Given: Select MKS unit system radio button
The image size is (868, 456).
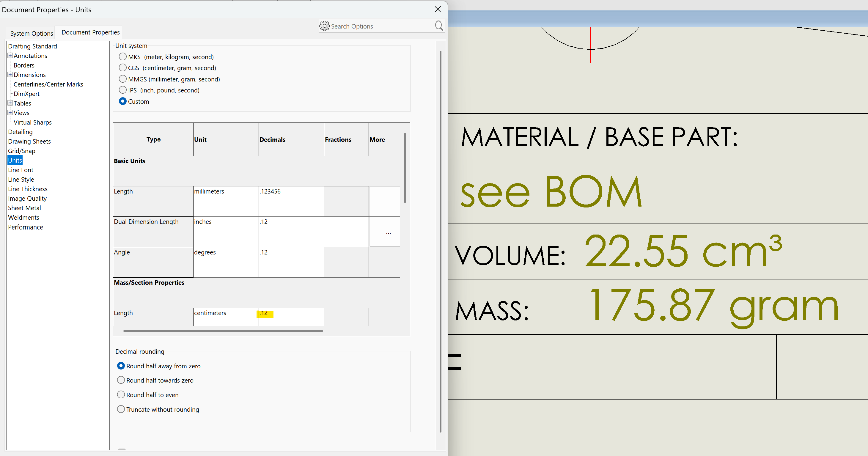Looking at the screenshot, I should coord(123,56).
